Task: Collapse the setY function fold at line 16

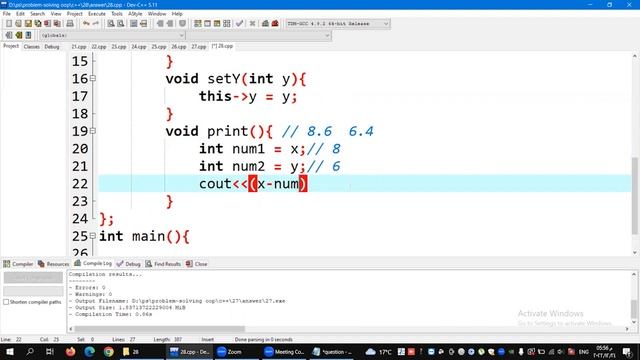Action: 93,78
